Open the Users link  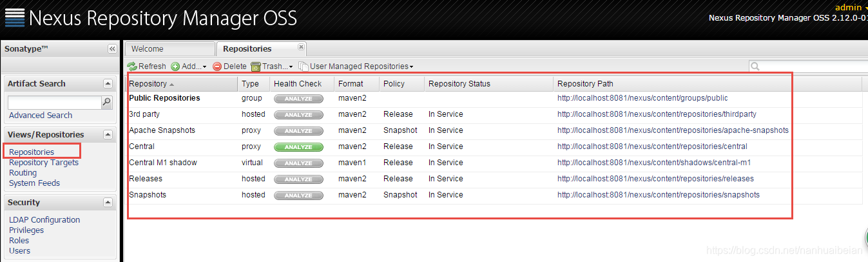[19, 251]
